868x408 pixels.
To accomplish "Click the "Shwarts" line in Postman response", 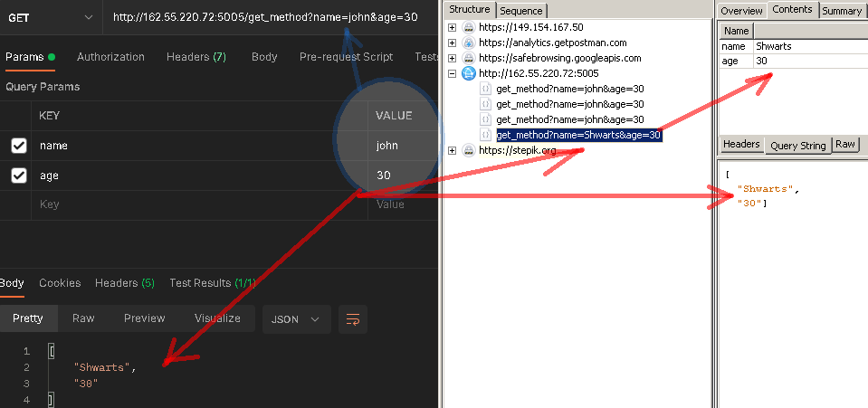I will coord(105,367).
